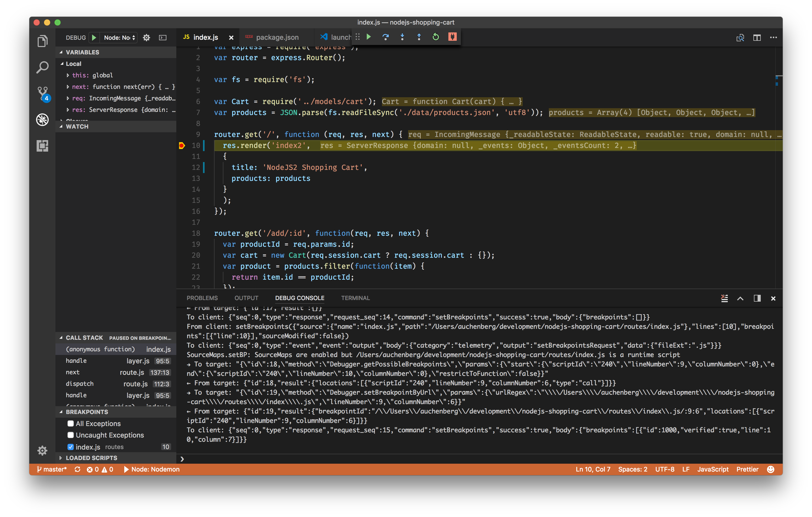
Task: Click Ln 10, Col 7 indicator
Action: click(593, 469)
